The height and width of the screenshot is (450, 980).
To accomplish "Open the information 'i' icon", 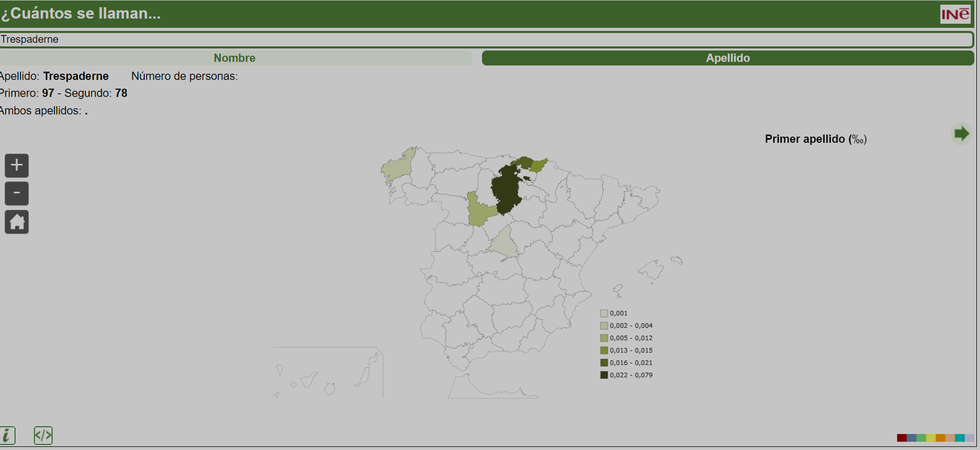I will 7,436.
